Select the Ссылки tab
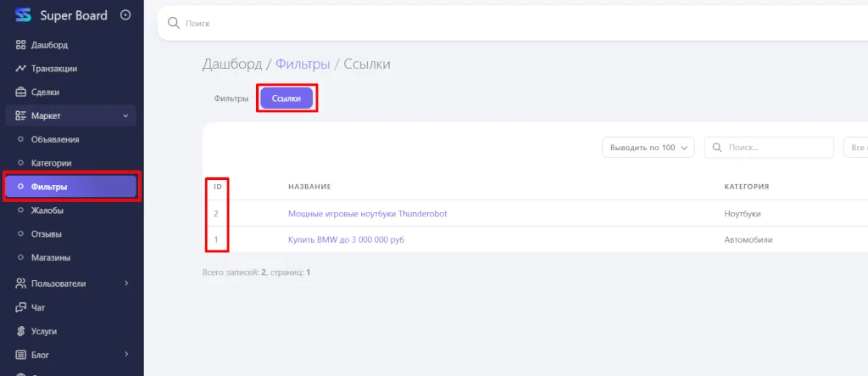 pyautogui.click(x=287, y=98)
